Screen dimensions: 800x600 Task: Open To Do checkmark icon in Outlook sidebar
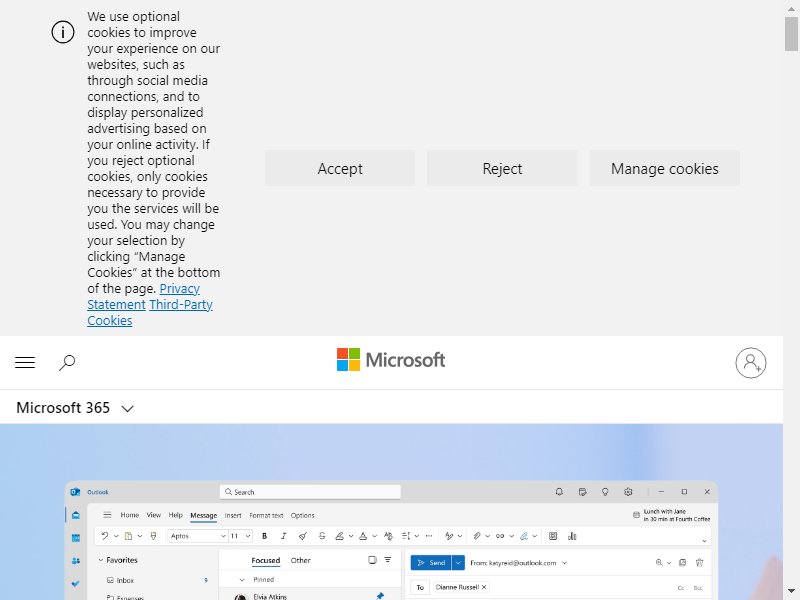[x=76, y=584]
